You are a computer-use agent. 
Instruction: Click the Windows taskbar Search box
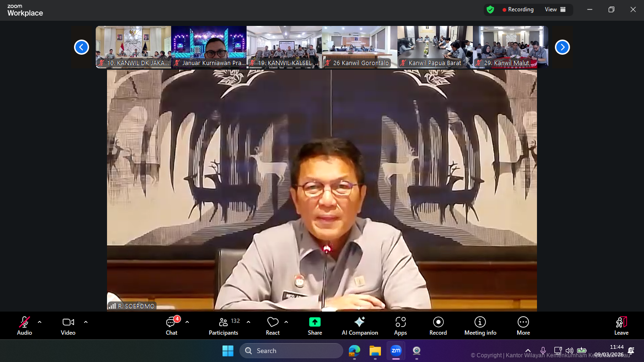(x=291, y=351)
